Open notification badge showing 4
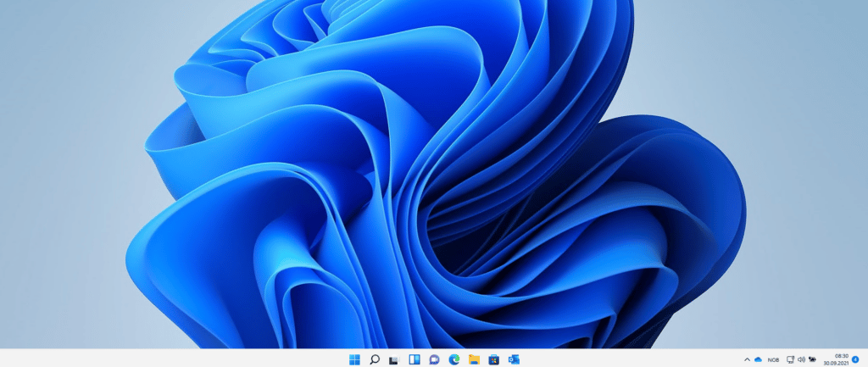This screenshot has height=367, width=868. pyautogui.click(x=856, y=359)
